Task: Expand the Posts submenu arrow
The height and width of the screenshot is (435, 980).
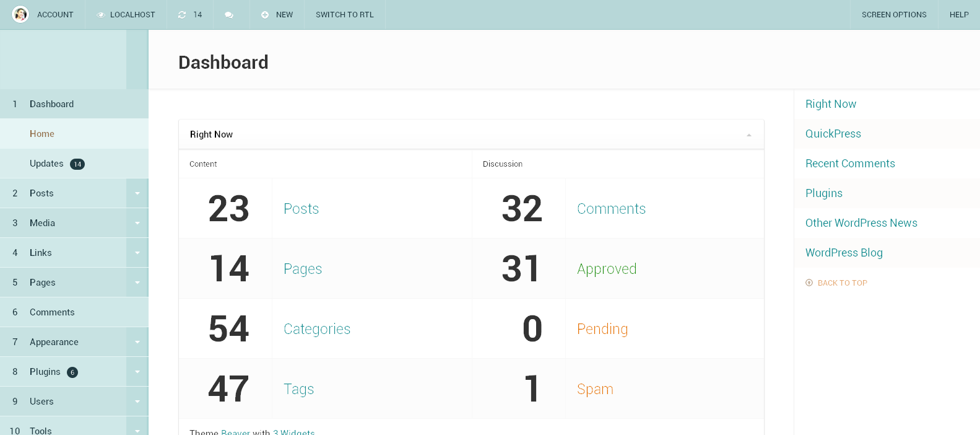Action: point(137,193)
